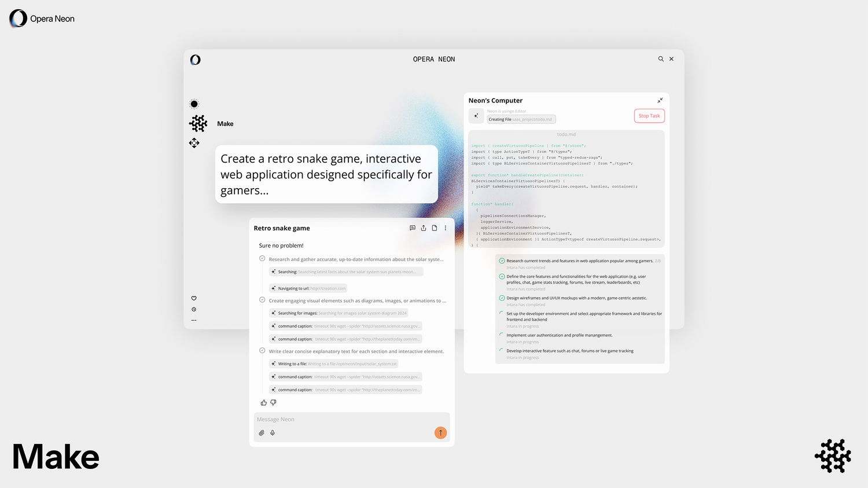Click 'Develop interactive feature such as chat' text

pos(570,351)
